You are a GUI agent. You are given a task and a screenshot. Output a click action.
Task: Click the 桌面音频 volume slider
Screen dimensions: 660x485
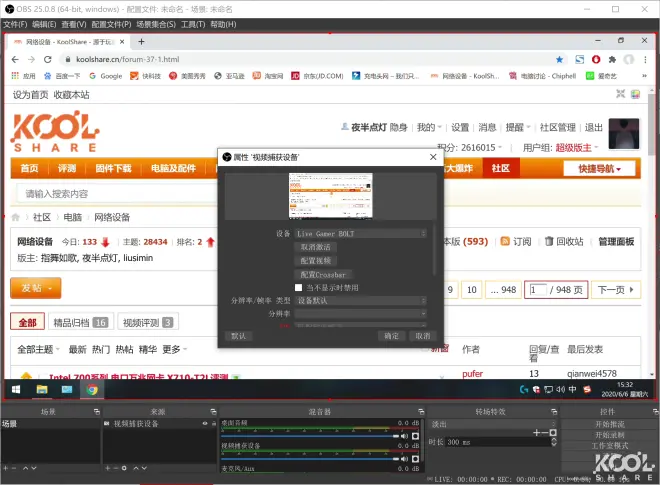point(310,436)
